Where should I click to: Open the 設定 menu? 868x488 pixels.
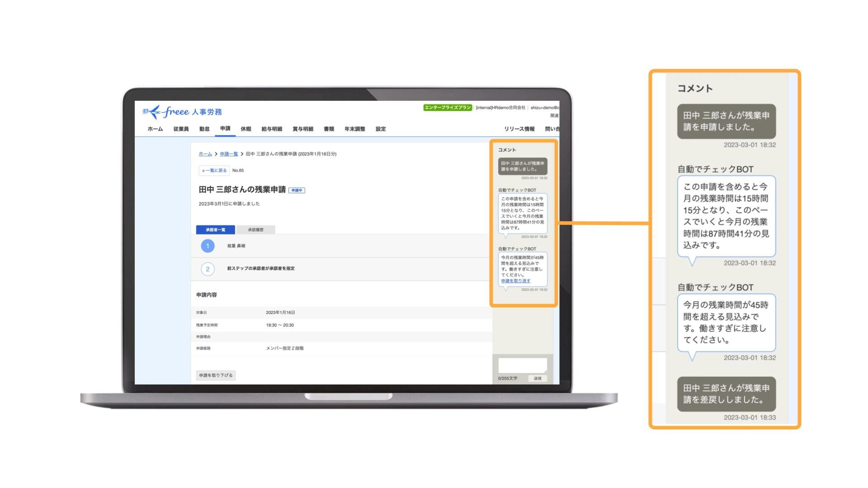point(381,129)
